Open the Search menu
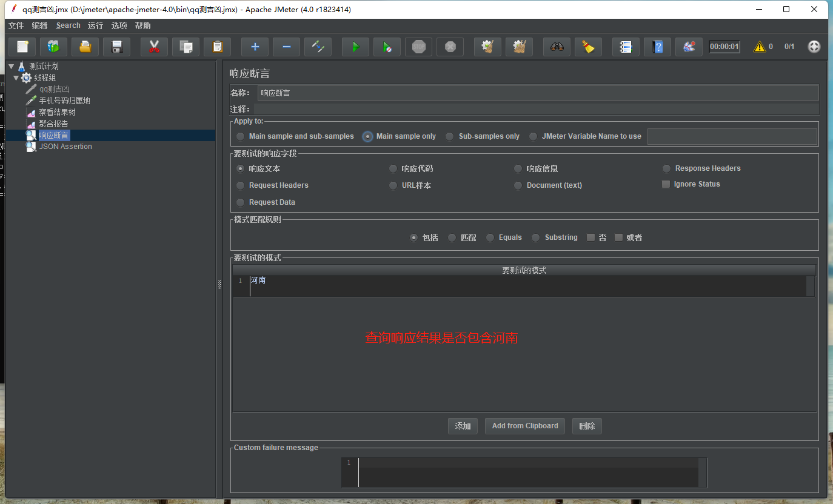 pos(68,25)
